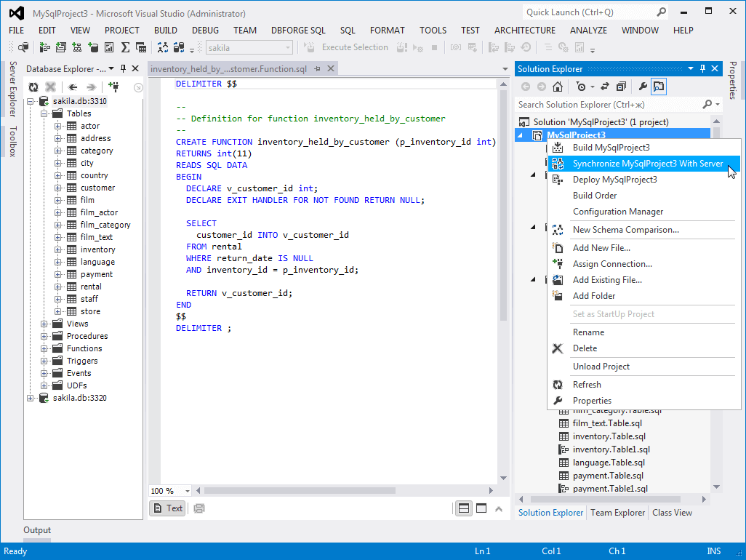Open the Server Explorer side tab
This screenshot has height=560, width=746.
point(13,89)
